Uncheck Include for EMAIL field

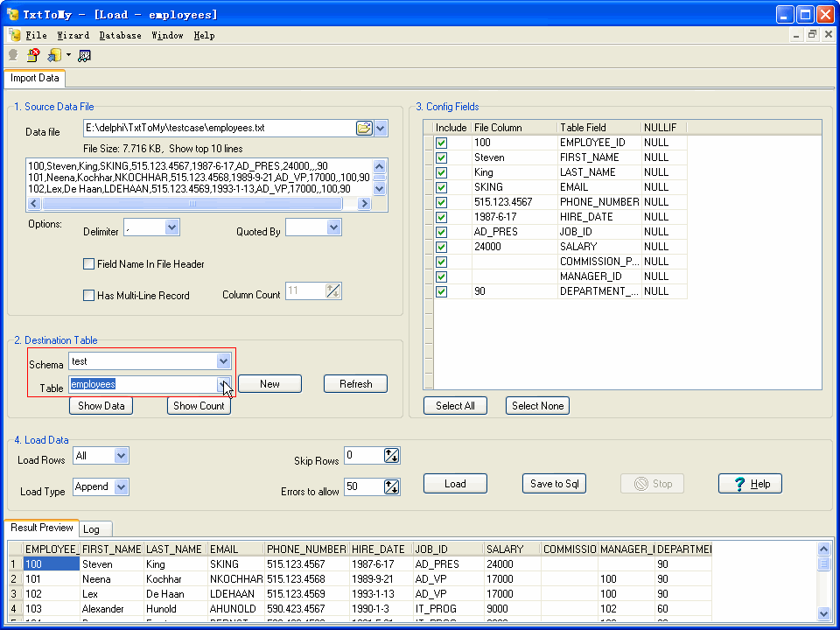pos(441,187)
